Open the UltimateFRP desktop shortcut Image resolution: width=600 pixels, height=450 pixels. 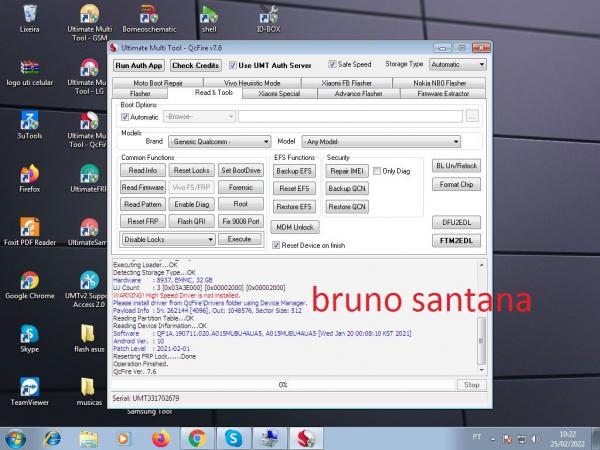pos(89,178)
